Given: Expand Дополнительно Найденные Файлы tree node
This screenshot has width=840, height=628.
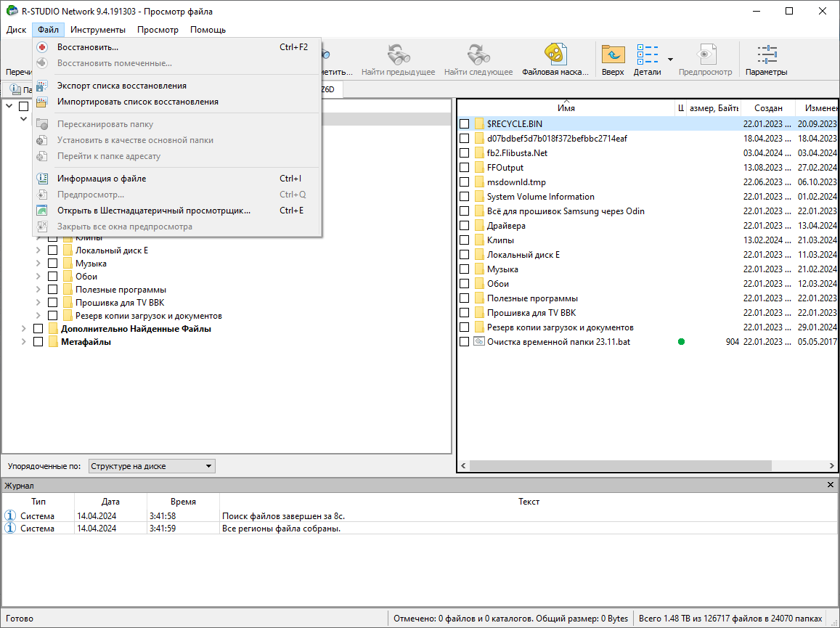Looking at the screenshot, I should 24,329.
